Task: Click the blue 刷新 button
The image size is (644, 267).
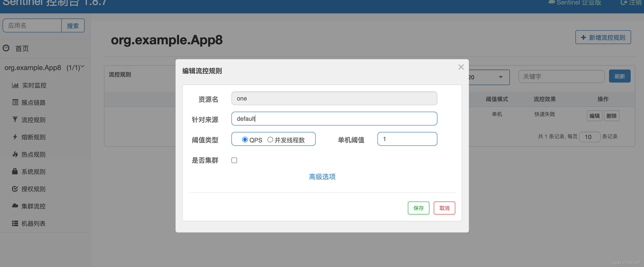Action: (x=619, y=76)
